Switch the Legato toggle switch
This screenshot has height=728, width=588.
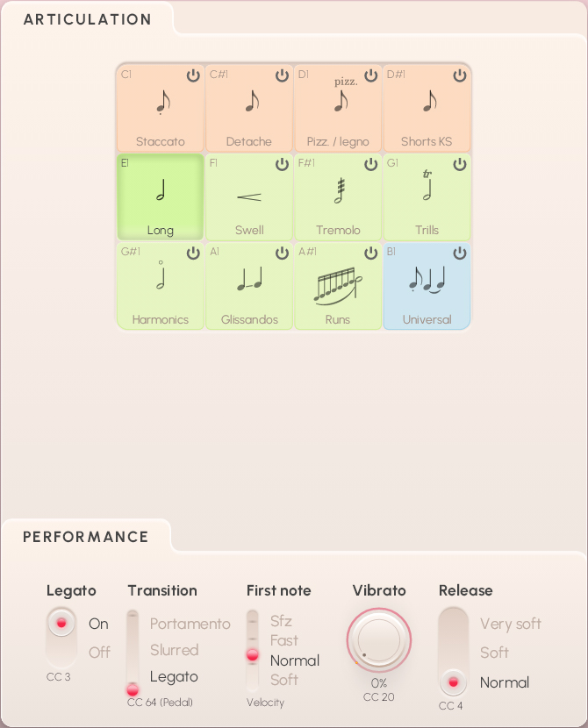[61, 636]
